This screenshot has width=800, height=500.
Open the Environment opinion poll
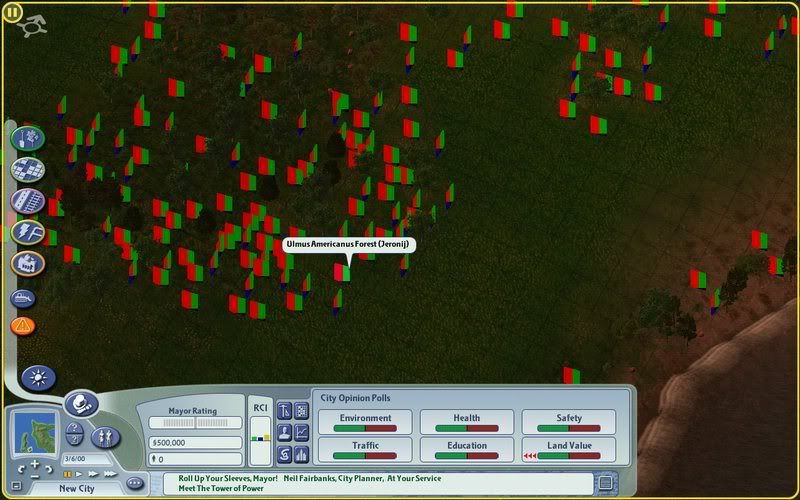click(365, 422)
